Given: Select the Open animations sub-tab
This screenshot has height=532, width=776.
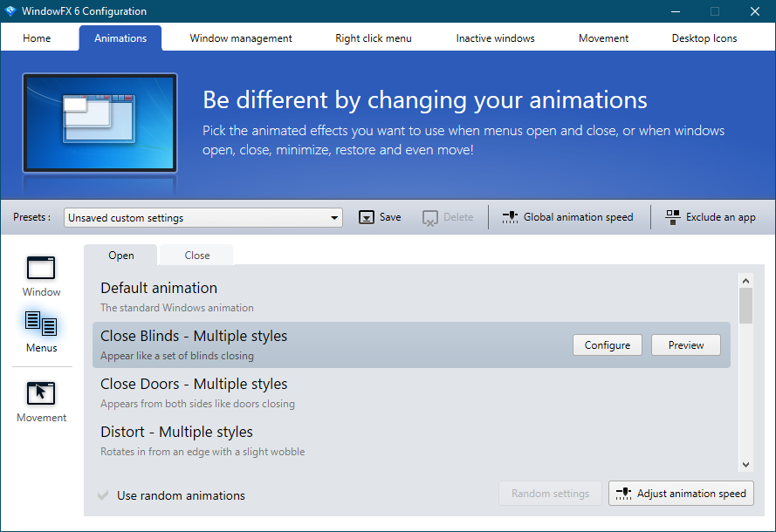Looking at the screenshot, I should (x=120, y=256).
